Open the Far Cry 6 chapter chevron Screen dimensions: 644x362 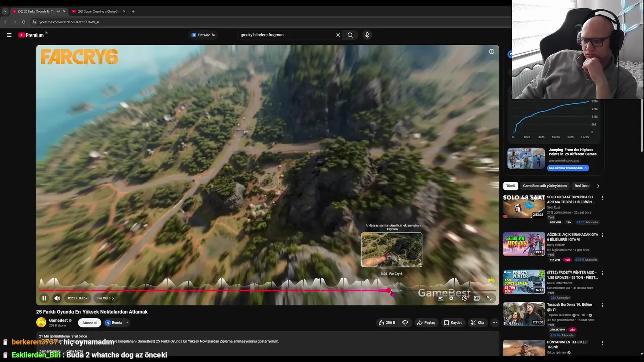113,298
